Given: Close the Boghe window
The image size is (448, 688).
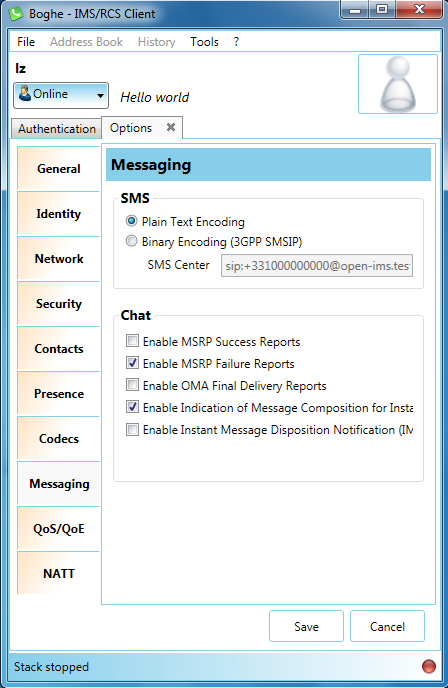Looking at the screenshot, I should click(419, 9).
